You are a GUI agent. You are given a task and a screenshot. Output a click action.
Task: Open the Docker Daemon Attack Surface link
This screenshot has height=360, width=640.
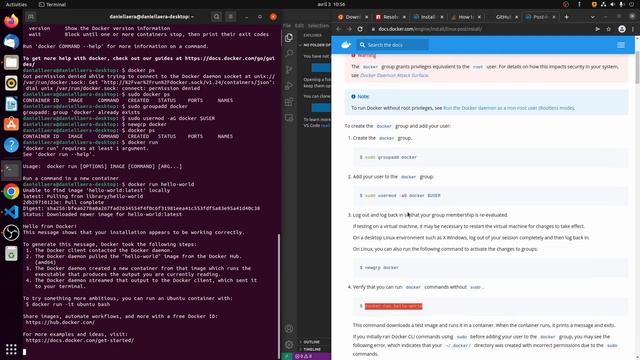394,75
